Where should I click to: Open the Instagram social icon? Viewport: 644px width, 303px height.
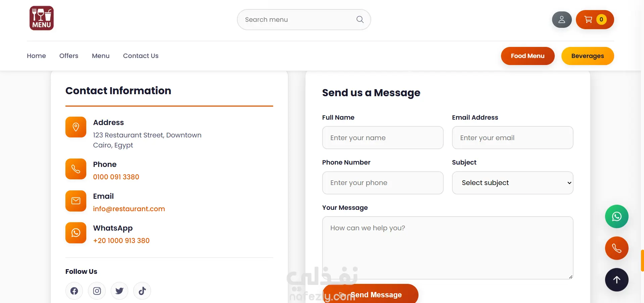tap(97, 291)
